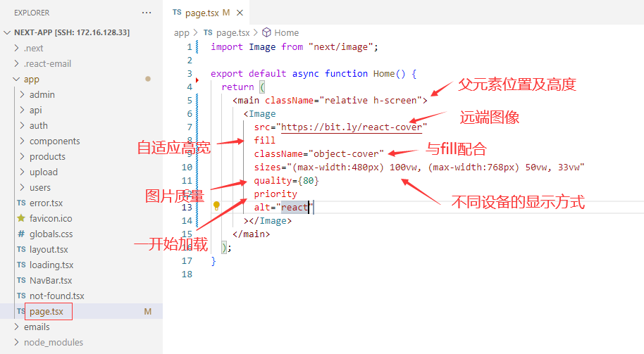Click the 'Home' breadcrumb segment

(x=286, y=32)
